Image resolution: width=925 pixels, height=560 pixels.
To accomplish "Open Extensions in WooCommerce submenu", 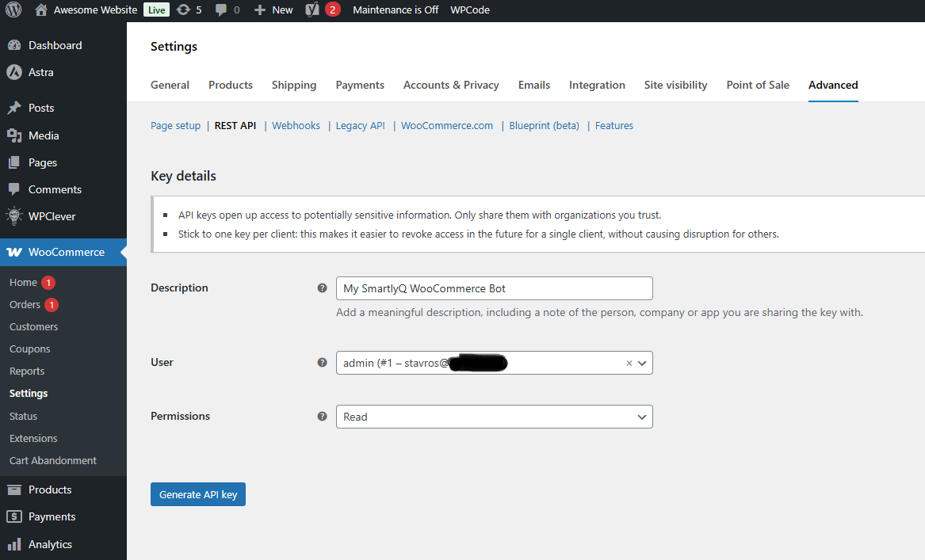I will point(33,439).
